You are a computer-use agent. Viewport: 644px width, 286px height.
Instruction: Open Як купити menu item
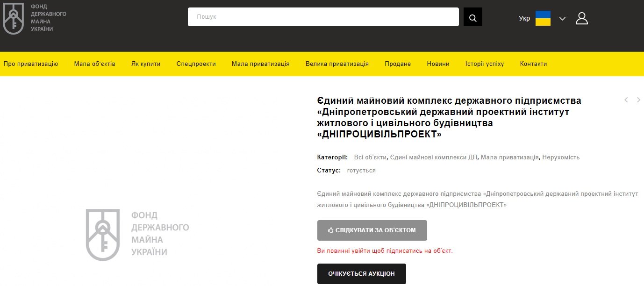tap(146, 64)
